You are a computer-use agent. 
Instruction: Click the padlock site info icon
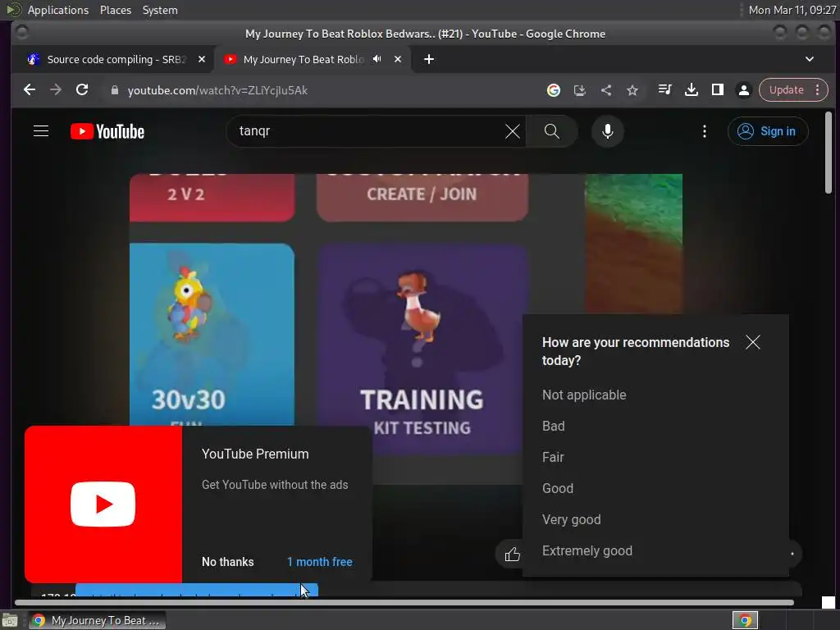114,90
